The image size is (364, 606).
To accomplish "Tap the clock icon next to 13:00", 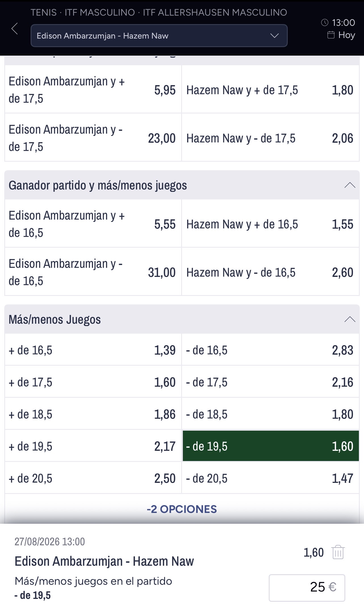I will point(325,22).
